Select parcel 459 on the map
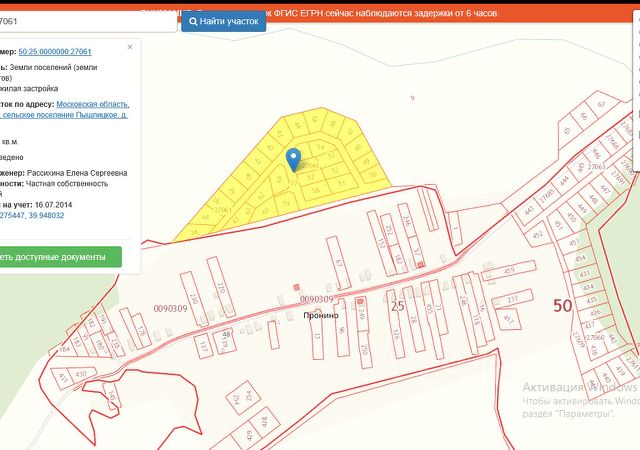 click(x=509, y=269)
